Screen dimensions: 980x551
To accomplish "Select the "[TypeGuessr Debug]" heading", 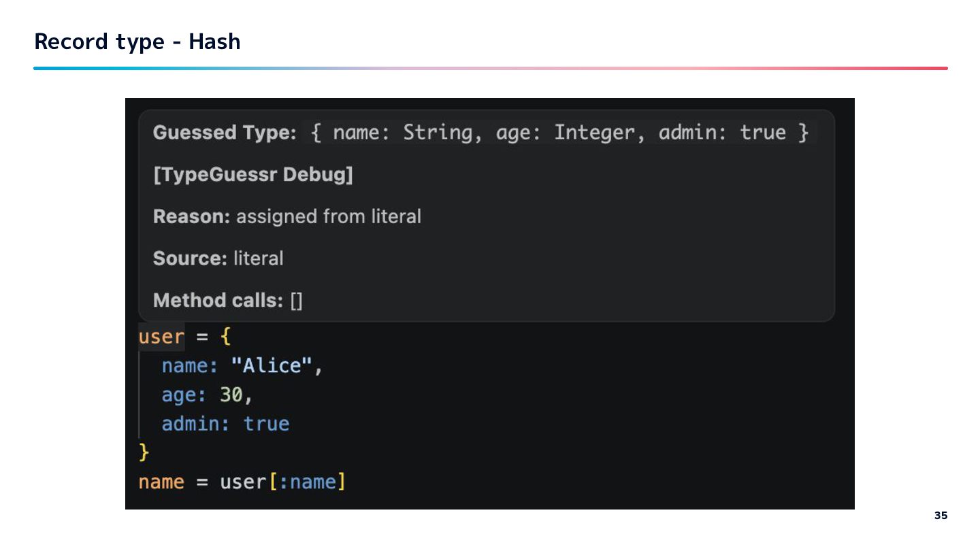I will pos(253,175).
